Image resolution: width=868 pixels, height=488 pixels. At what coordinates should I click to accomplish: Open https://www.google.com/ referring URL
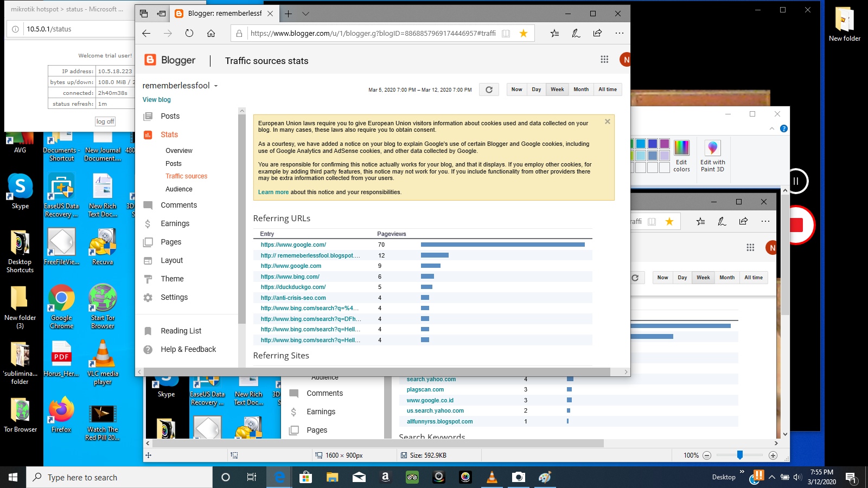pos(293,245)
